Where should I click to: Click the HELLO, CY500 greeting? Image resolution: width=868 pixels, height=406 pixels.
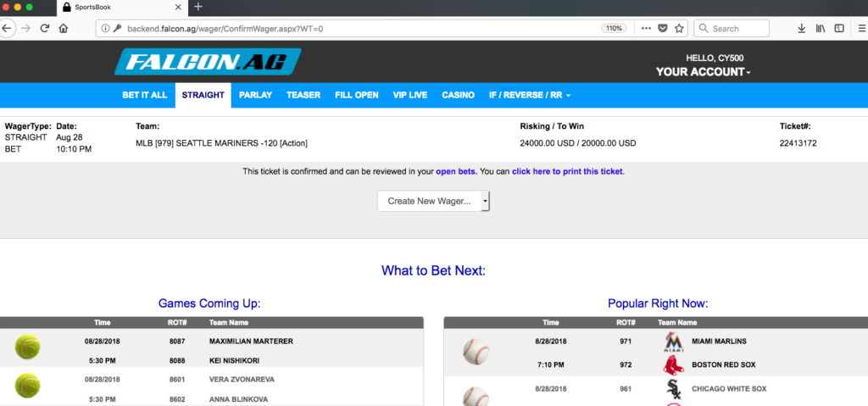tap(715, 58)
